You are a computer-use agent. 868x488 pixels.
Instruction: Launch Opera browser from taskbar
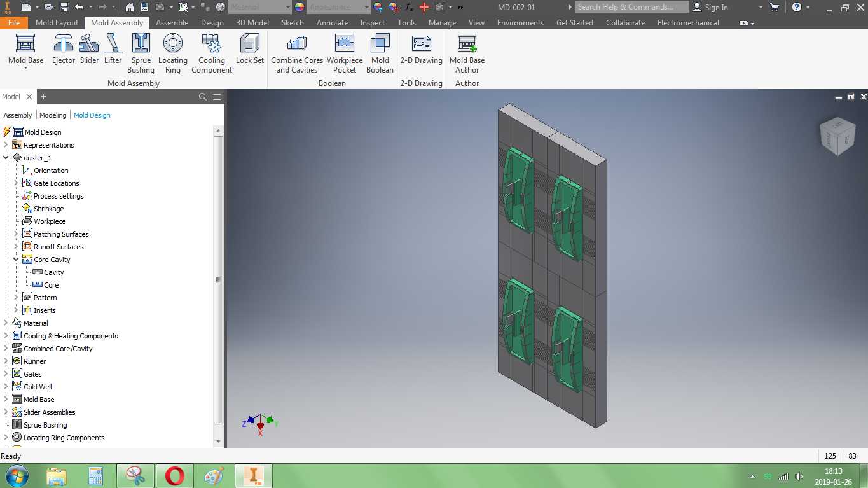coord(175,476)
